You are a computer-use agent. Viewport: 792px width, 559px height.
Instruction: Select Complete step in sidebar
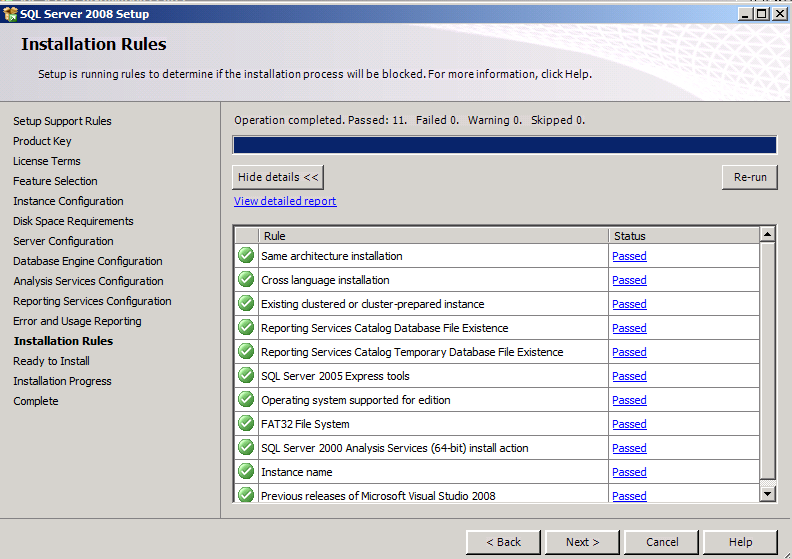(x=36, y=401)
